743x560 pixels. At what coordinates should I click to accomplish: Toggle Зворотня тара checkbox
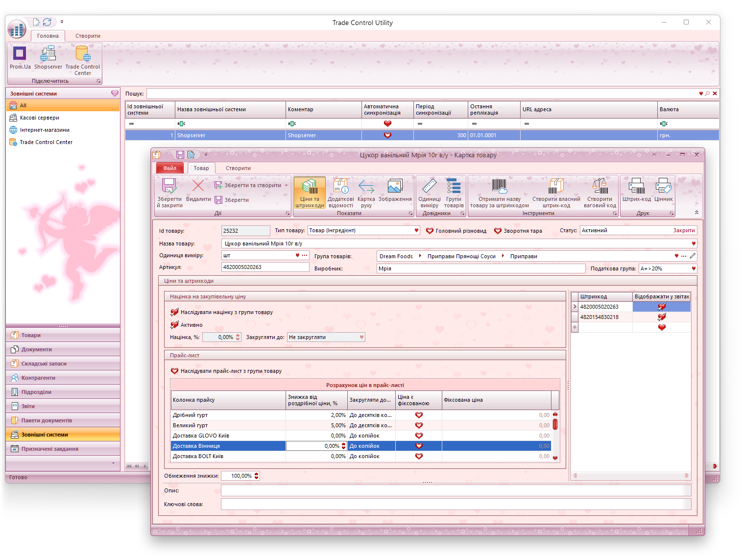(498, 231)
